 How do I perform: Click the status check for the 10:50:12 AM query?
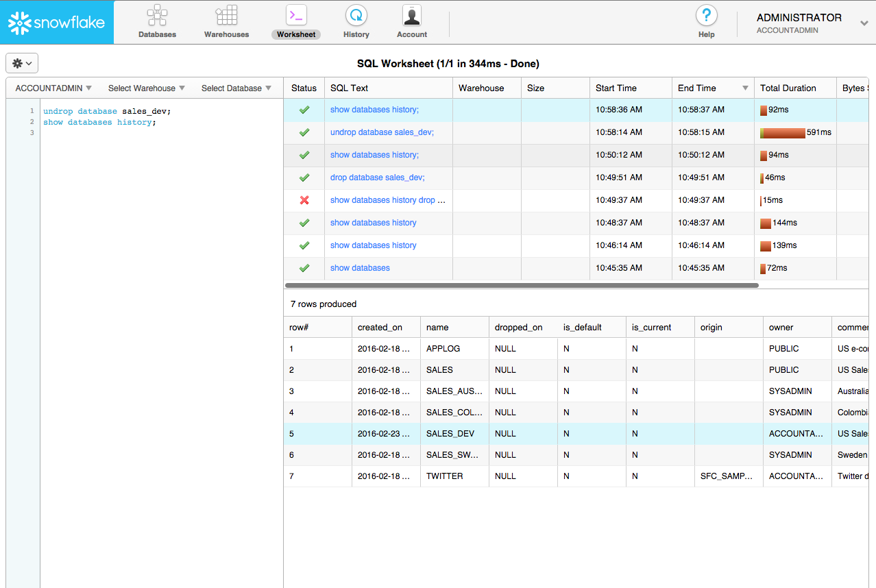[304, 155]
